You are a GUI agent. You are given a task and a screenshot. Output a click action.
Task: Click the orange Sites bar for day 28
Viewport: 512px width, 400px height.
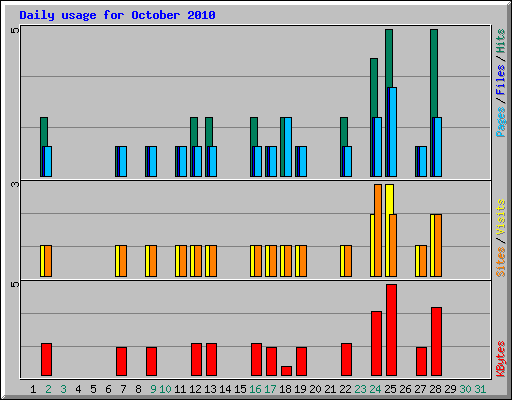click(438, 245)
